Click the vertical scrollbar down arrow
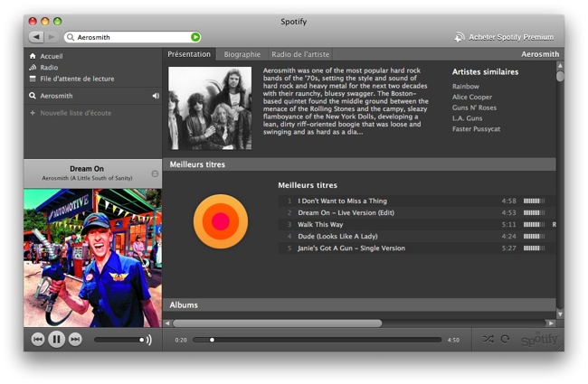Image resolution: width=588 pixels, height=384 pixels. pos(560,314)
